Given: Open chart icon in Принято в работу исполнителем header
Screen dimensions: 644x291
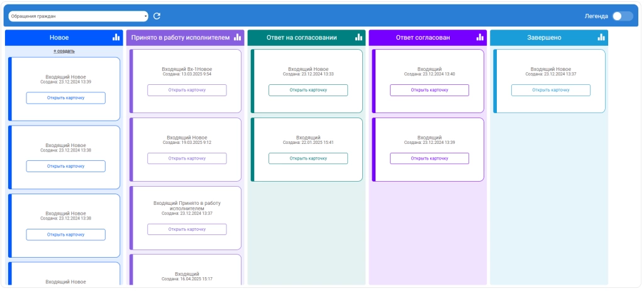Looking at the screenshot, I should (237, 38).
